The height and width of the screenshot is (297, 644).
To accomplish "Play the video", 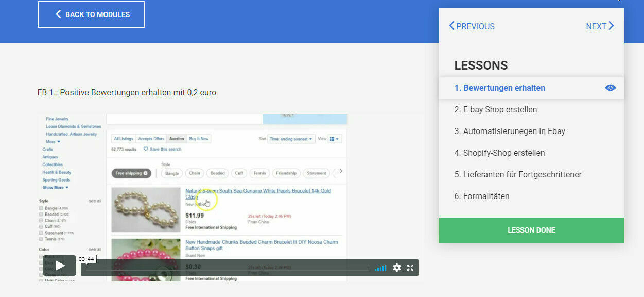I will tap(60, 266).
